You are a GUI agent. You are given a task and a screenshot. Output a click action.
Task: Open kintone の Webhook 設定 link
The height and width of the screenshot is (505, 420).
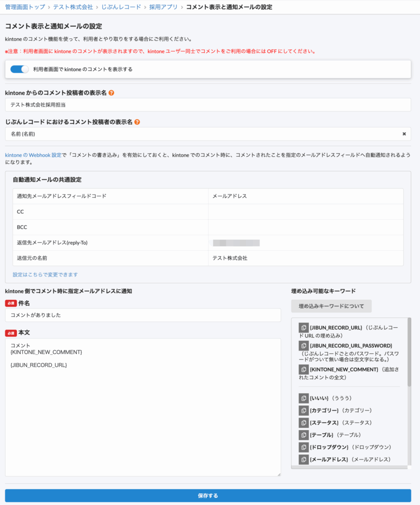(x=33, y=155)
